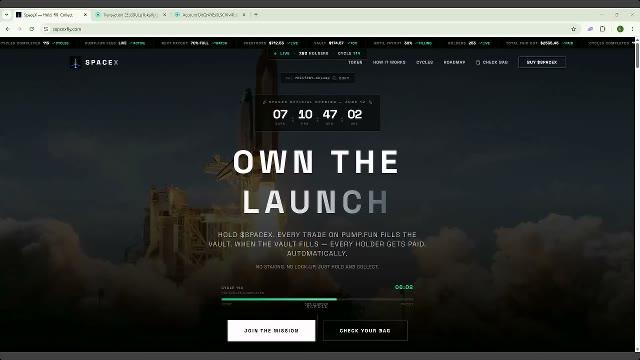The height and width of the screenshot is (360, 640).
Task: Click the Buy $SPACEX button
Action: 542,62
